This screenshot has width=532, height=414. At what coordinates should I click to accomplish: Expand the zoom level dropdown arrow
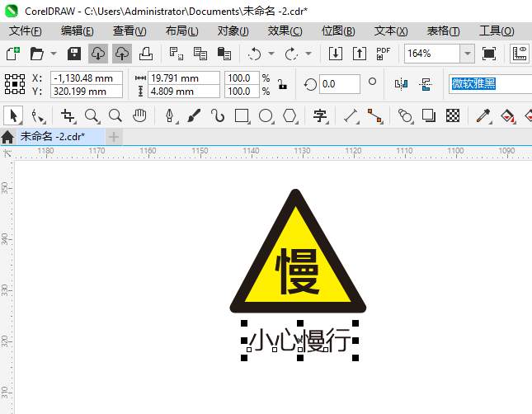click(468, 54)
